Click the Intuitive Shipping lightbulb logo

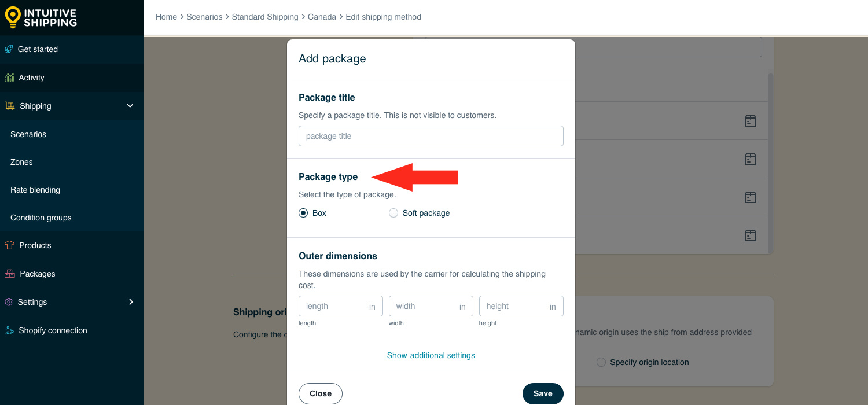13,17
